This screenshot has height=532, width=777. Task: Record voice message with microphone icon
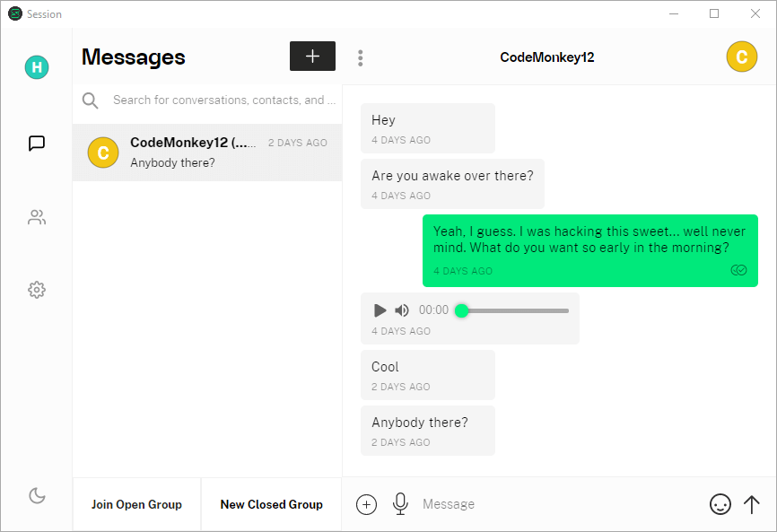(400, 504)
